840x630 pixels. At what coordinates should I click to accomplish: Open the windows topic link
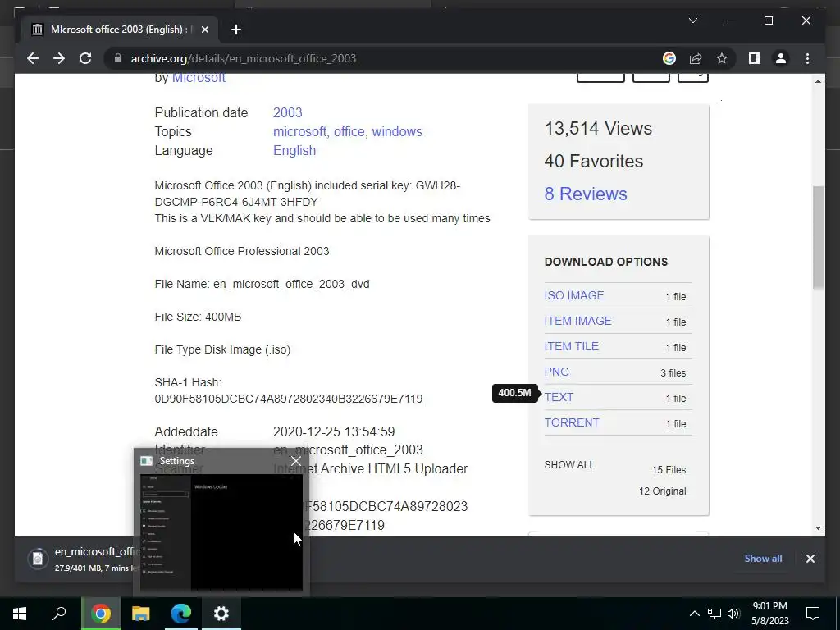pyautogui.click(x=397, y=131)
